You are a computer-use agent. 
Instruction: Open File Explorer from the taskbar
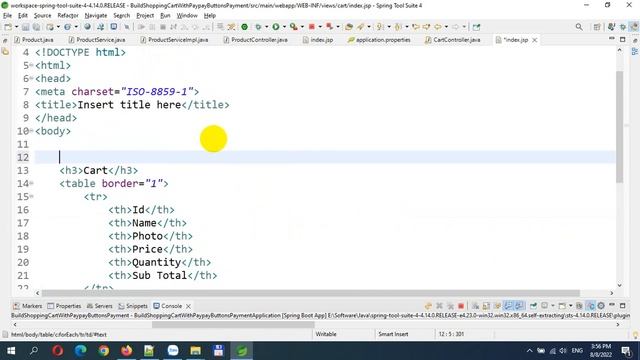coord(196,351)
